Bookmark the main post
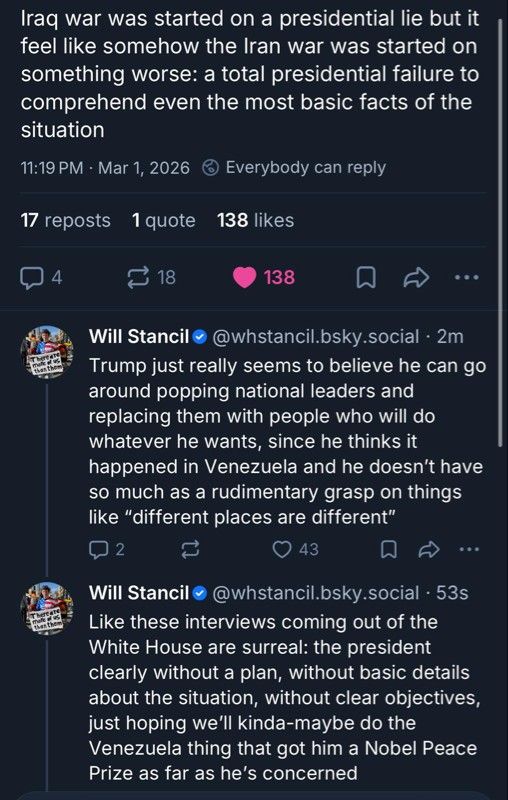508x800 pixels. click(365, 278)
